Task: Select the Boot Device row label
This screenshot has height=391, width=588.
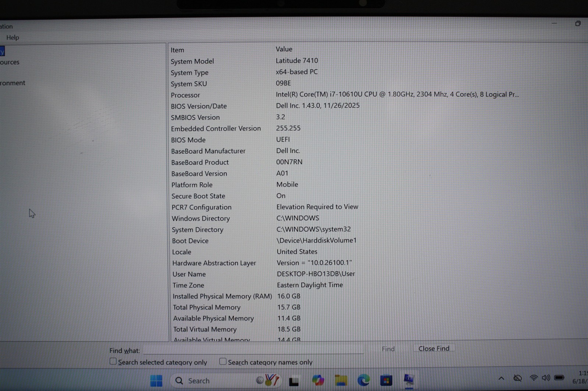Action: point(190,241)
